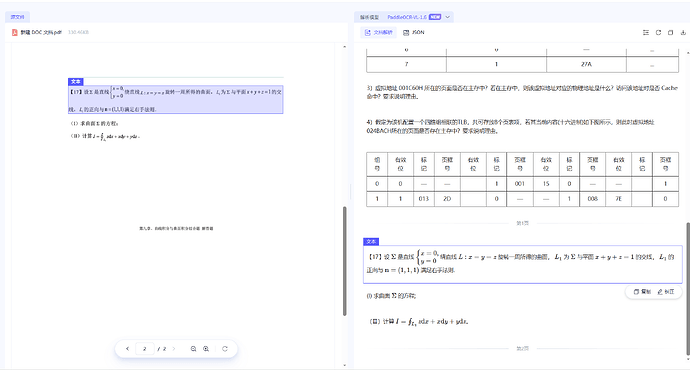Click the scroll-up arrow of the PDF preview
Image resolution: width=690 pixels, height=370 pixels.
tap(345, 47)
